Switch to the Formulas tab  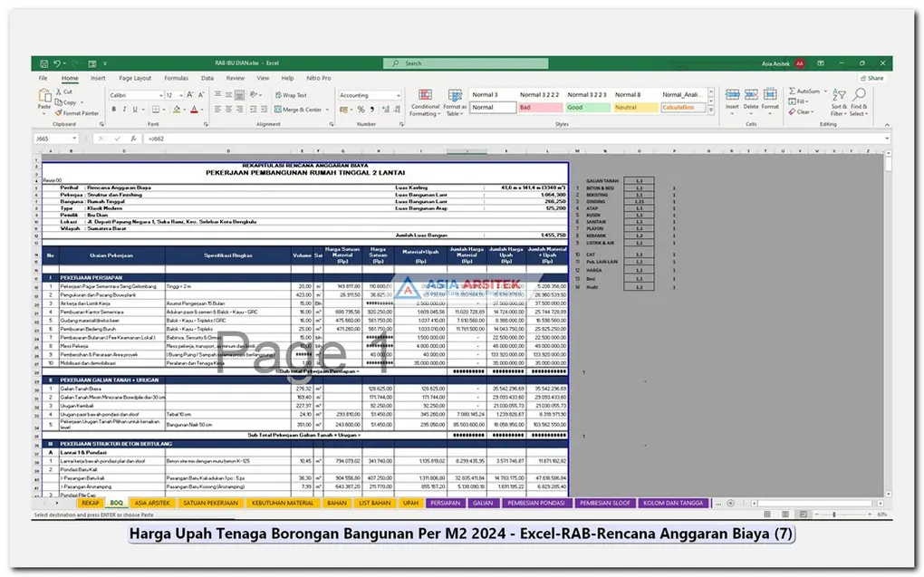177,79
